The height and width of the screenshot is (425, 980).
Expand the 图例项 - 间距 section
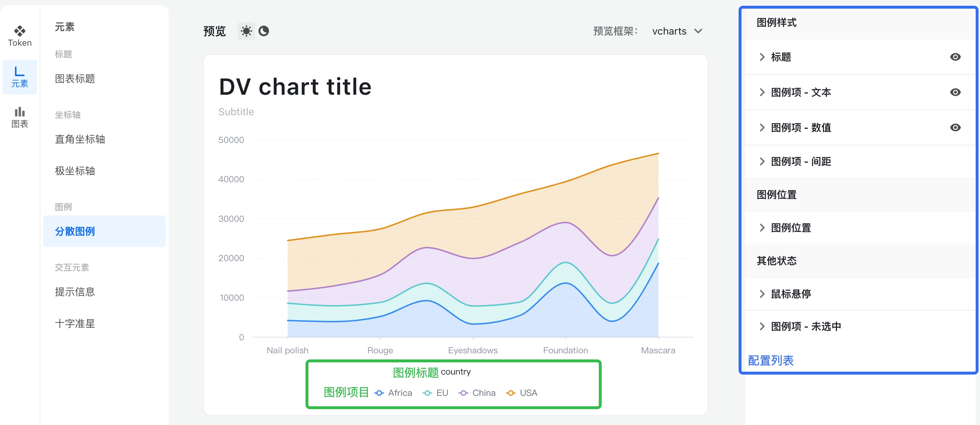coord(801,162)
